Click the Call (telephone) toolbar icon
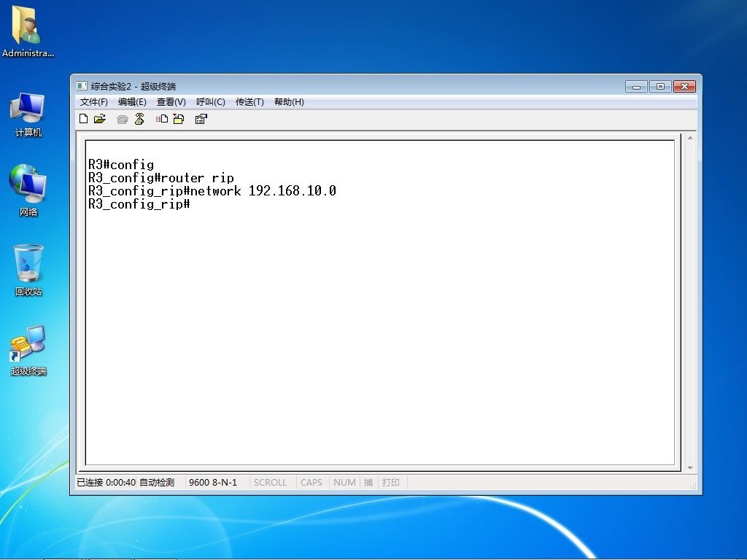The image size is (747, 560). tap(123, 120)
